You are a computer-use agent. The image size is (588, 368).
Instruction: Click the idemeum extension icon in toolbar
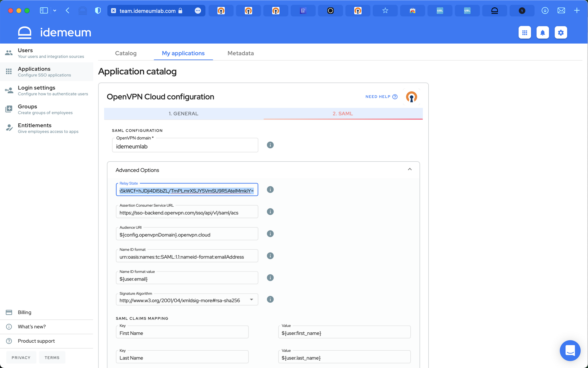click(x=83, y=11)
